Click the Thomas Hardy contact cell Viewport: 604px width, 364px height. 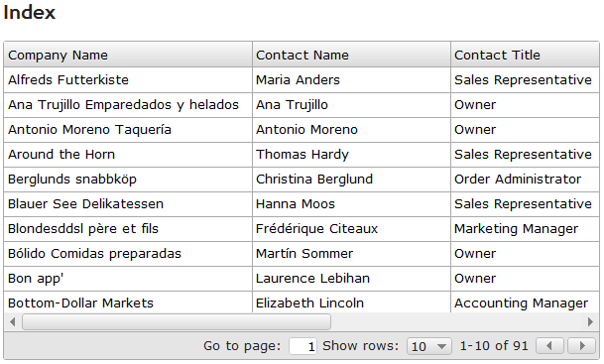click(x=351, y=155)
